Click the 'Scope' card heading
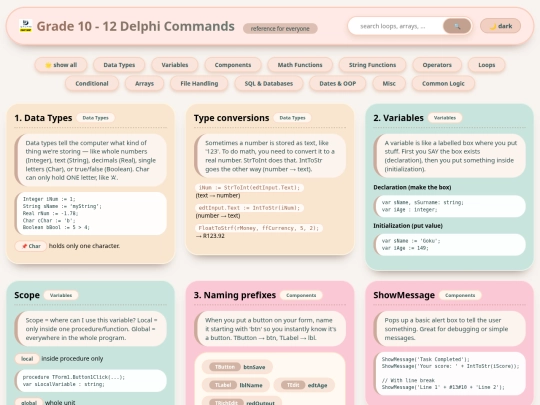The image size is (540, 405). pos(27,295)
